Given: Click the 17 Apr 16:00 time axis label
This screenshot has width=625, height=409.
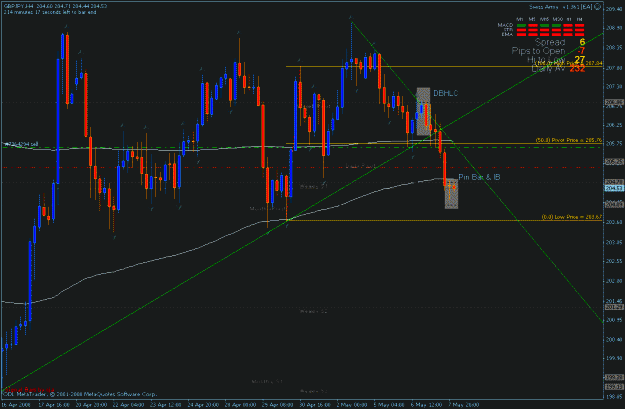Looking at the screenshot, I should point(52,405).
